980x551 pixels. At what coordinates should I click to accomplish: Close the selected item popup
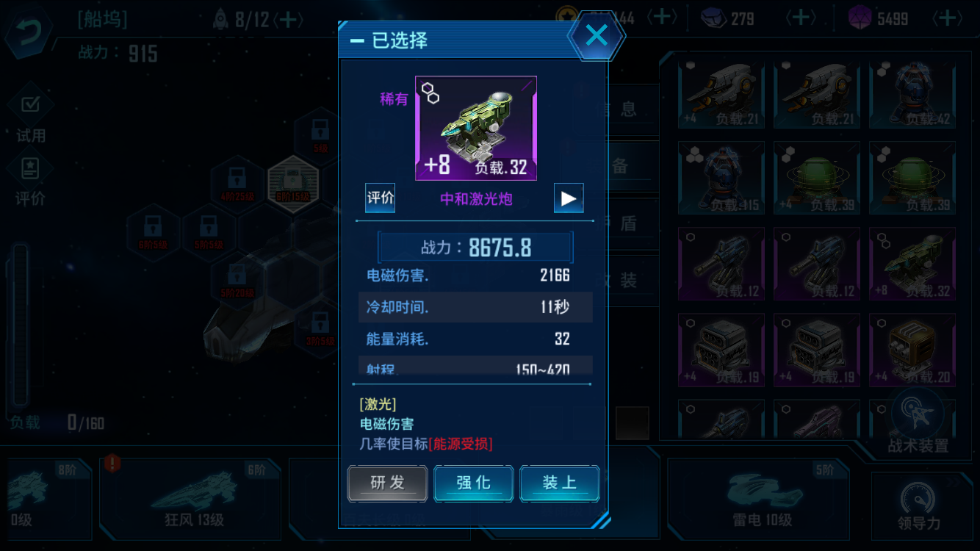tap(597, 35)
